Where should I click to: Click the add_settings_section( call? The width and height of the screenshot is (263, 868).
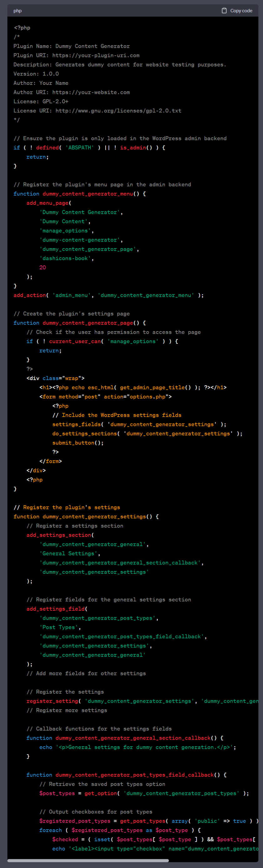(x=60, y=535)
